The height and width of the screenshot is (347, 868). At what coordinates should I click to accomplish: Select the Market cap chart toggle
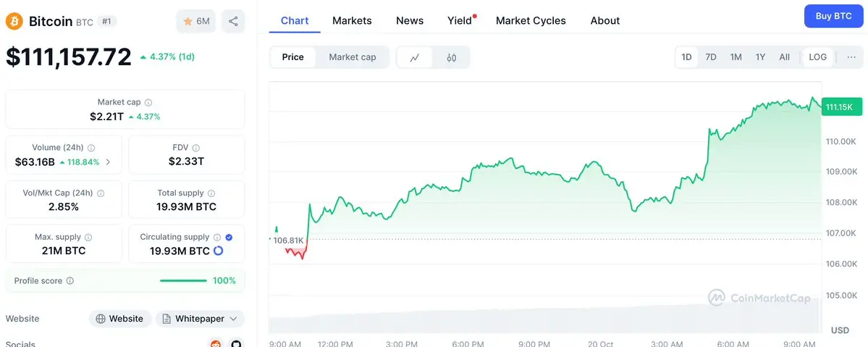[x=352, y=57]
